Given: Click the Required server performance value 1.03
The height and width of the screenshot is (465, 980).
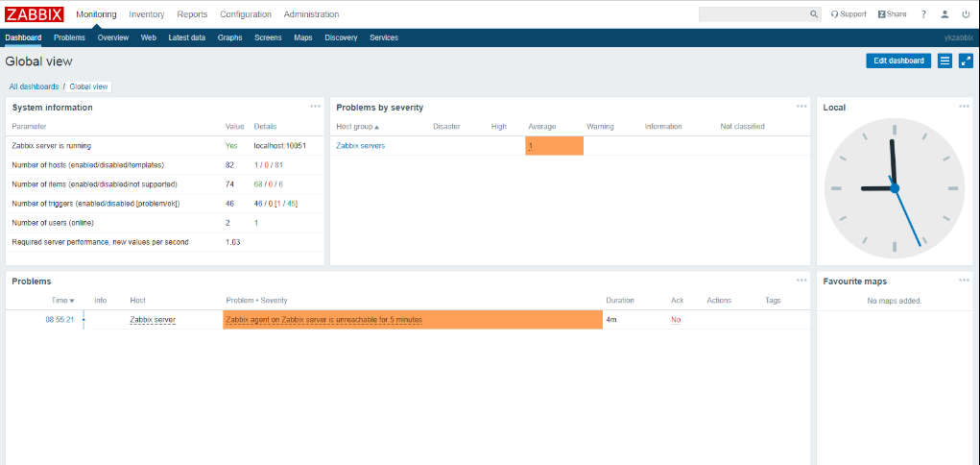Looking at the screenshot, I should click(232, 242).
